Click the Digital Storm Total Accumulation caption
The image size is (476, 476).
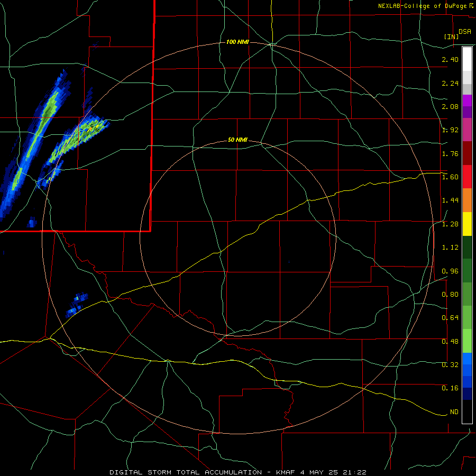[x=238, y=472]
